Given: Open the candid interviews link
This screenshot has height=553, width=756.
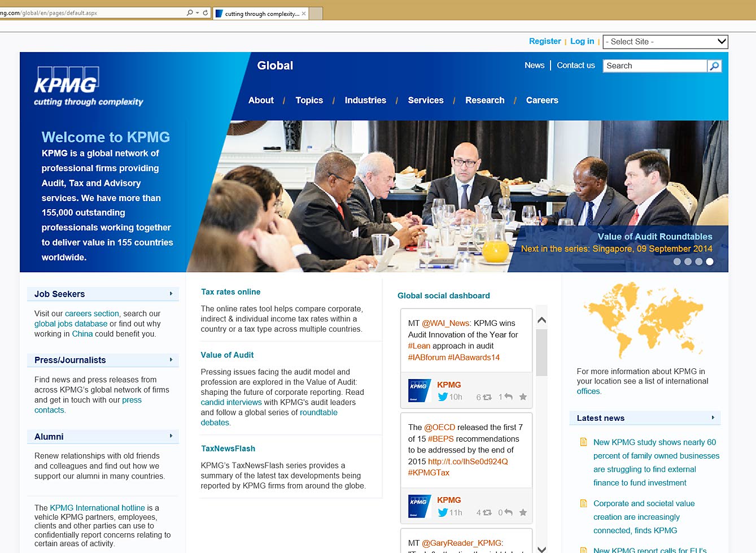Looking at the screenshot, I should (231, 402).
